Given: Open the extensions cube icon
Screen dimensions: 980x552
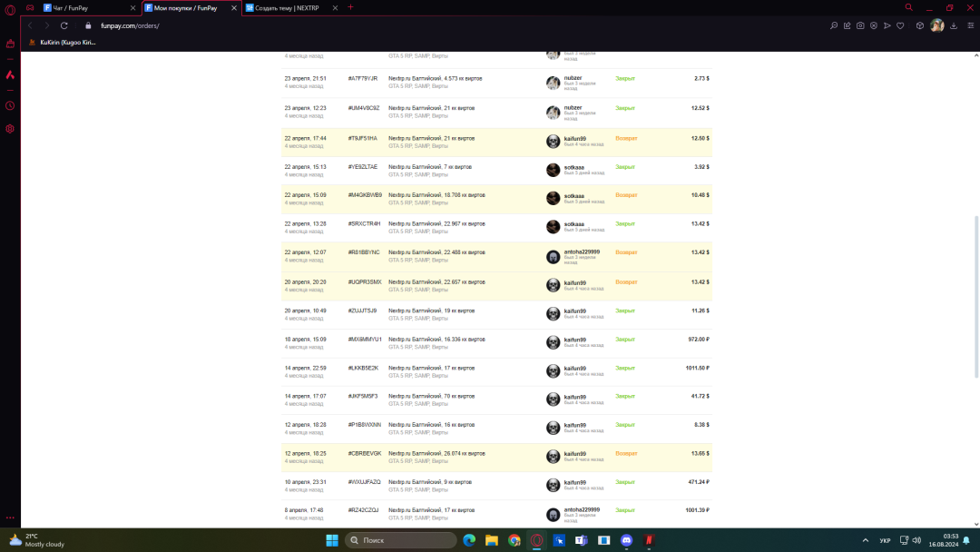Looking at the screenshot, I should click(x=920, y=25).
